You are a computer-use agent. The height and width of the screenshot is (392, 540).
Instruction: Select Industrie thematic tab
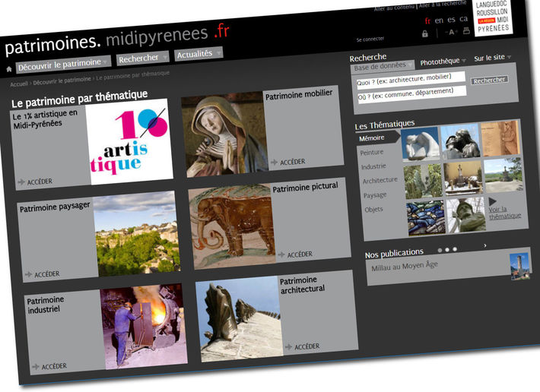[373, 166]
